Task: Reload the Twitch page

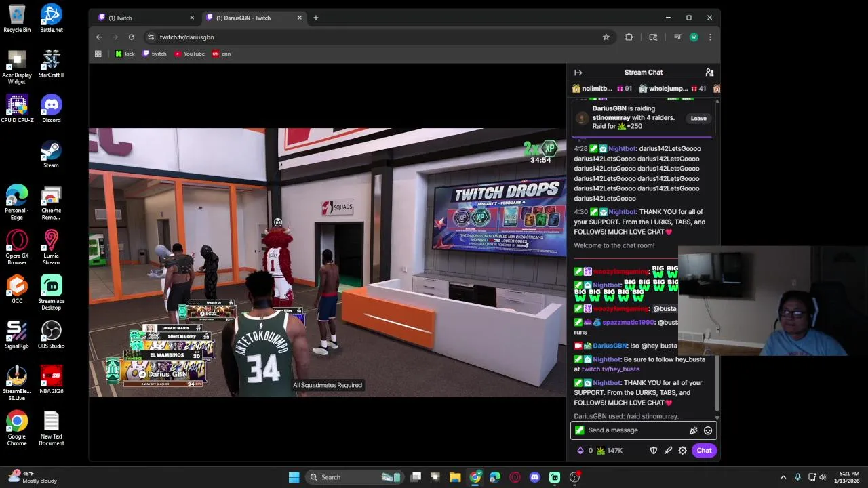Action: click(132, 37)
